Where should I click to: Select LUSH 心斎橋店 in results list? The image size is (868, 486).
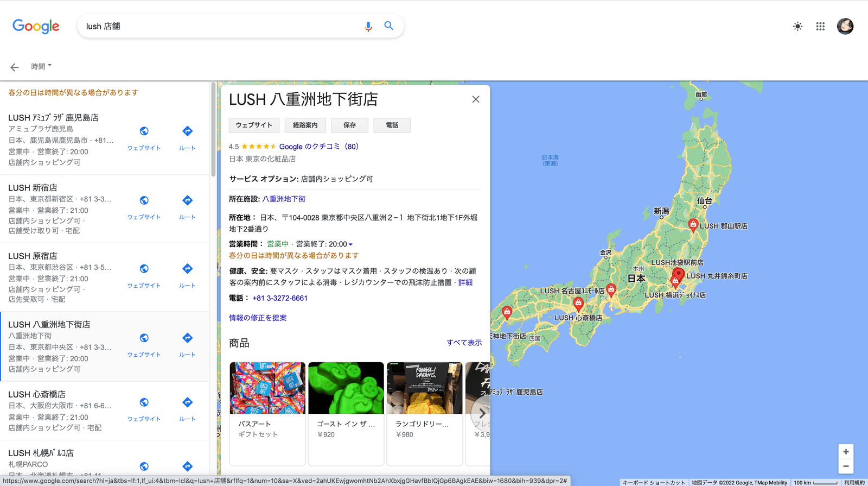click(x=37, y=394)
